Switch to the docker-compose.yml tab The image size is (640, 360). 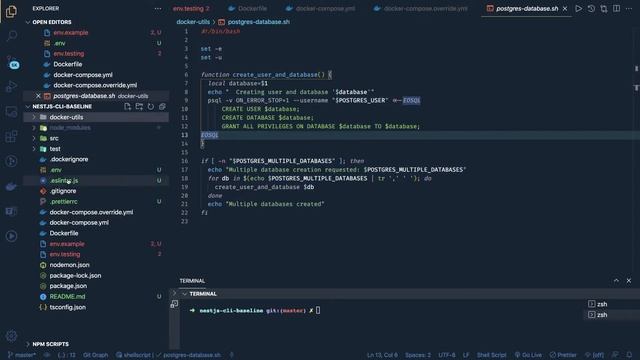click(x=320, y=9)
